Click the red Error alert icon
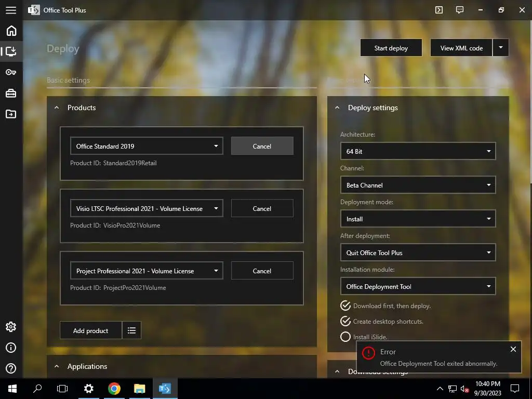Image resolution: width=532 pixels, height=399 pixels. [368, 353]
